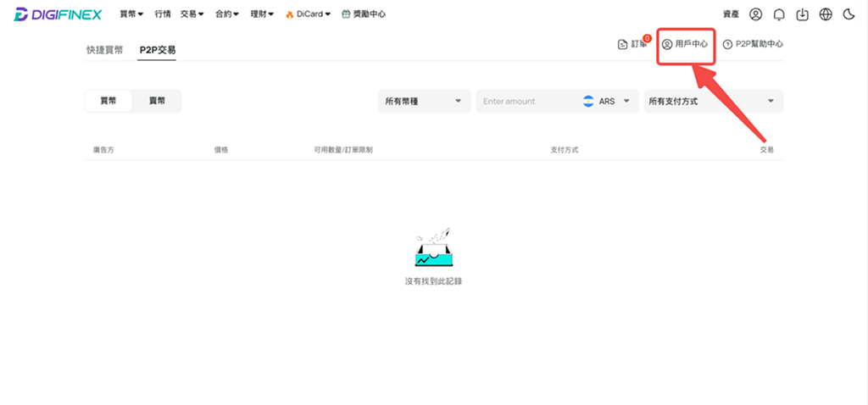Expand the 合約 header menu

pyautogui.click(x=227, y=14)
